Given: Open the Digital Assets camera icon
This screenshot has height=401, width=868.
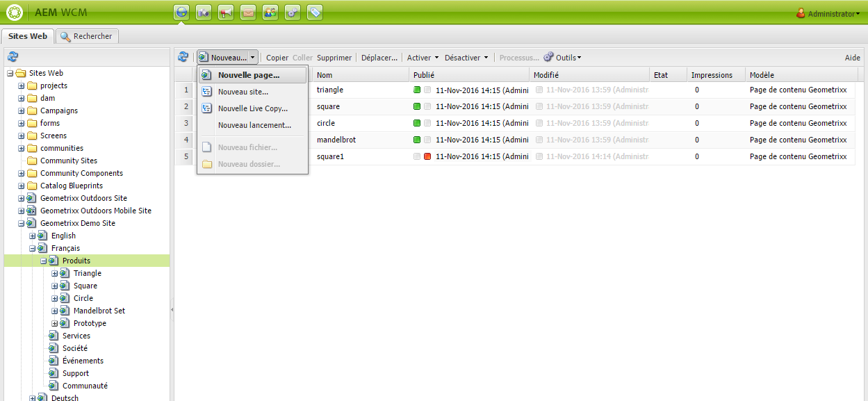Looking at the screenshot, I should click(204, 13).
